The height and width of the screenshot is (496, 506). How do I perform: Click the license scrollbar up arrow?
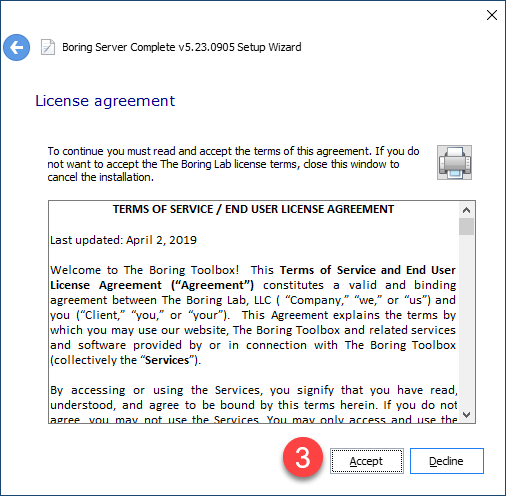click(466, 210)
